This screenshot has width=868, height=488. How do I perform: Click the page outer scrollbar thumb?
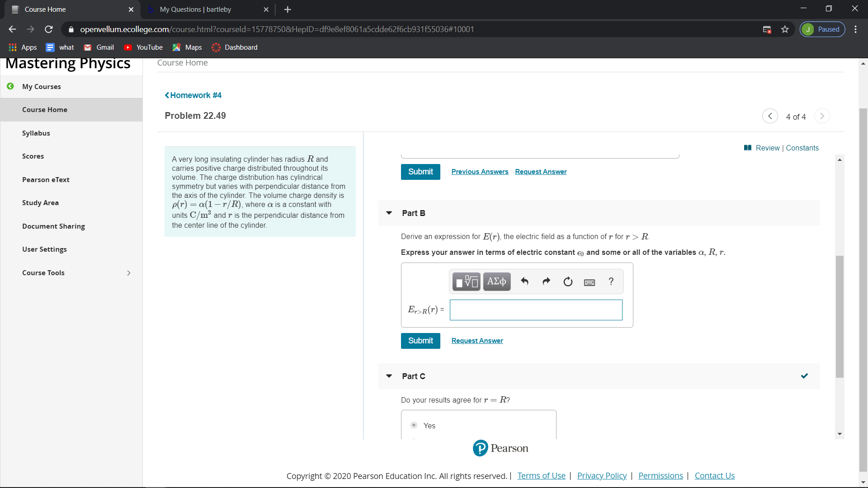pyautogui.click(x=863, y=289)
